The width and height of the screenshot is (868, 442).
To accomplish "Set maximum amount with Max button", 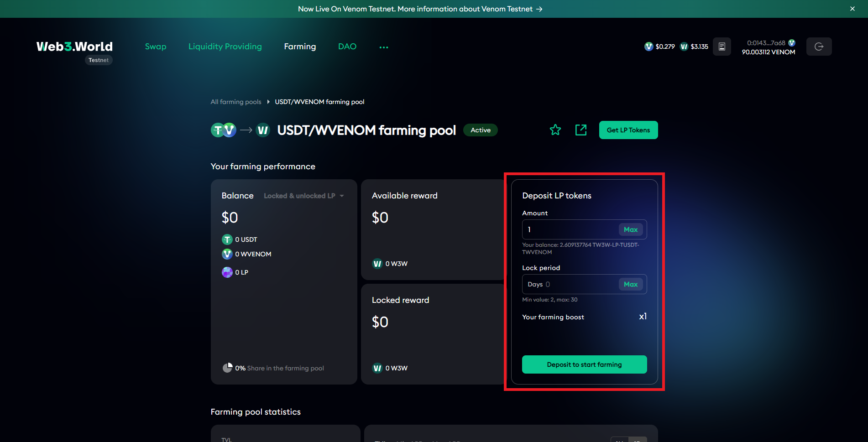I will point(630,229).
